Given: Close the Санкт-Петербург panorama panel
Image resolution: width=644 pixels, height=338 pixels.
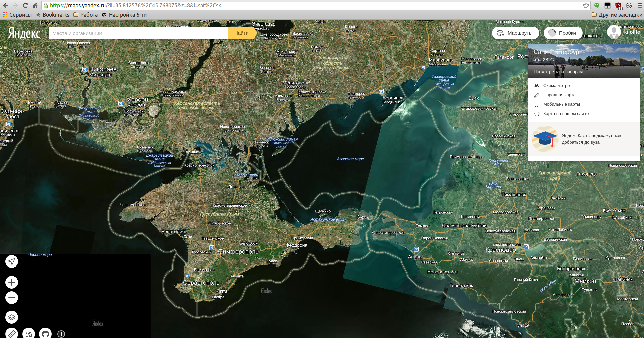Looking at the screenshot, I should (x=634, y=51).
